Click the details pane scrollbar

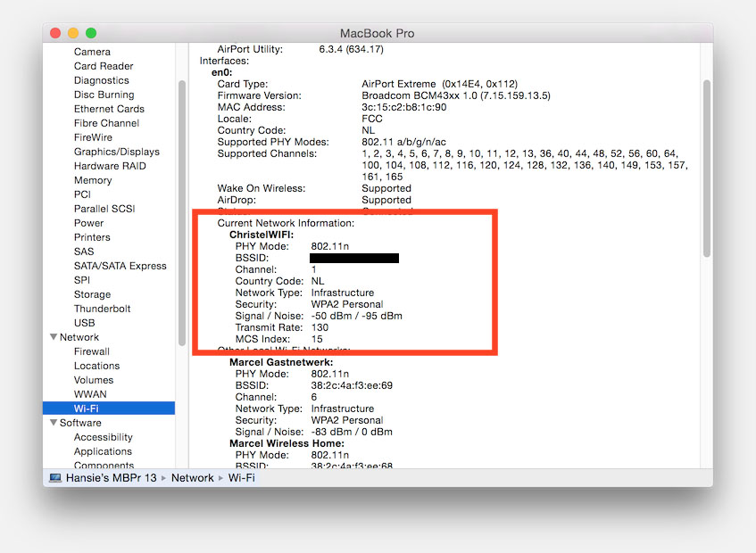[707, 169]
